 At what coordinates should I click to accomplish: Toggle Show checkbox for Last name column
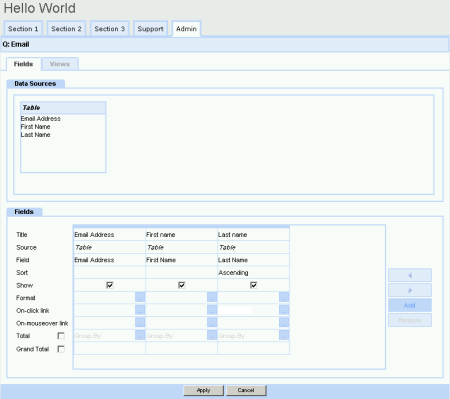(x=254, y=285)
